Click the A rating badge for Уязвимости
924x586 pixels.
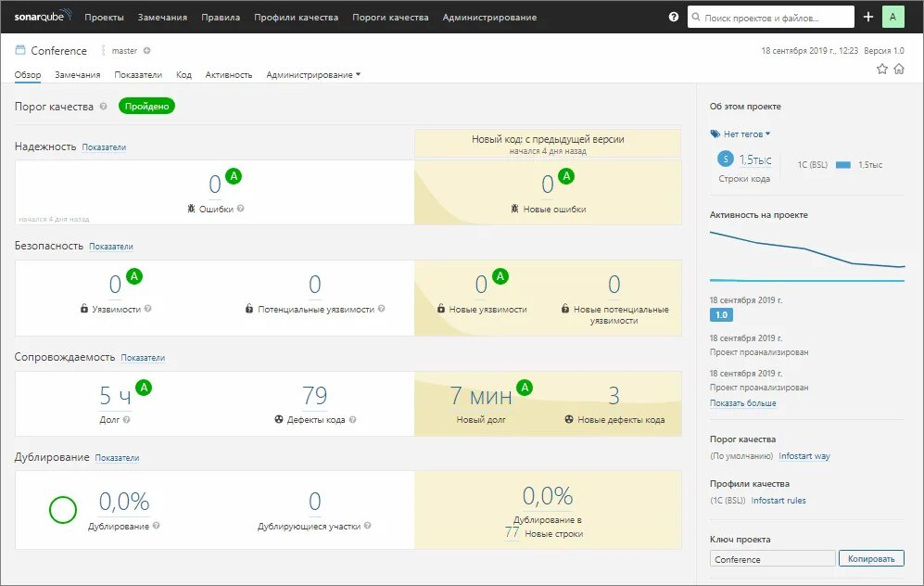(x=134, y=276)
